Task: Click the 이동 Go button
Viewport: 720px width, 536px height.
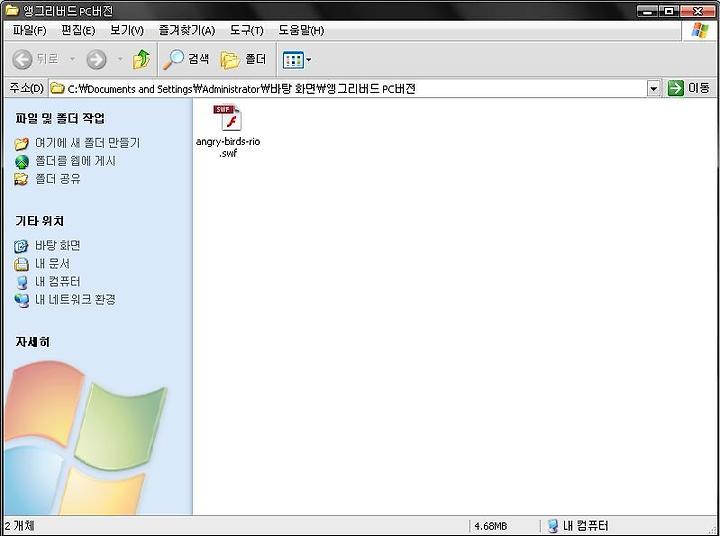Action: 689,88
